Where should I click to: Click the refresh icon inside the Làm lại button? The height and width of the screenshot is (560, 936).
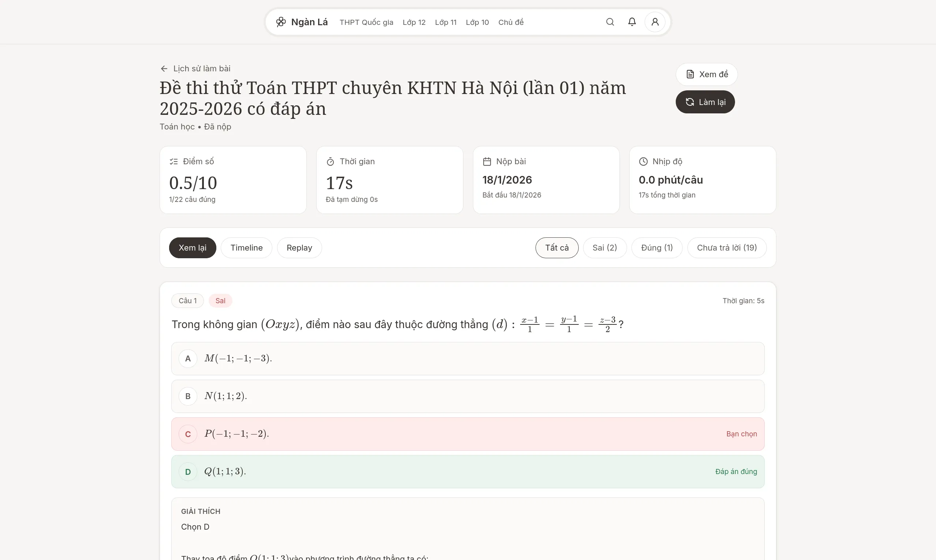[690, 102]
